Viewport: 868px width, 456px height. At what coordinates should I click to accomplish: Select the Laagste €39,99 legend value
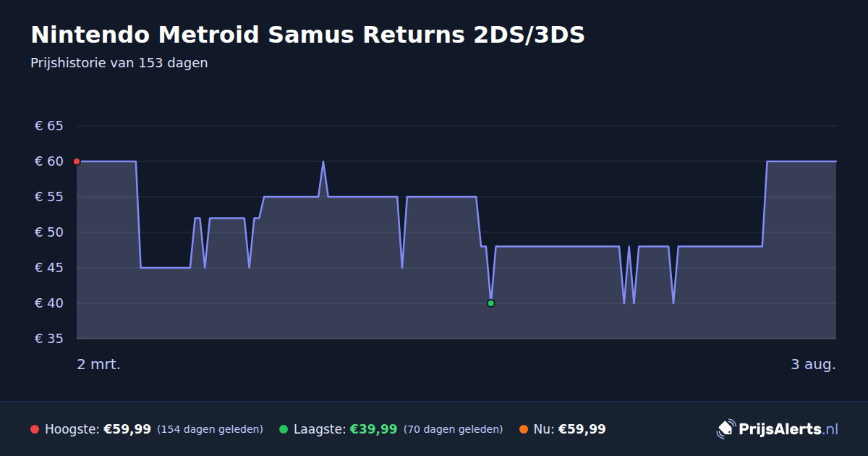[x=373, y=429]
